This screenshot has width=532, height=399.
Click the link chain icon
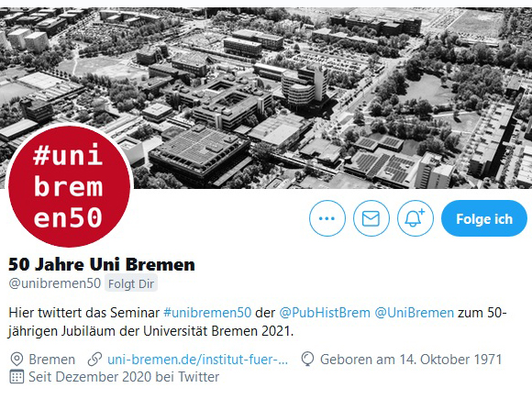(94, 360)
